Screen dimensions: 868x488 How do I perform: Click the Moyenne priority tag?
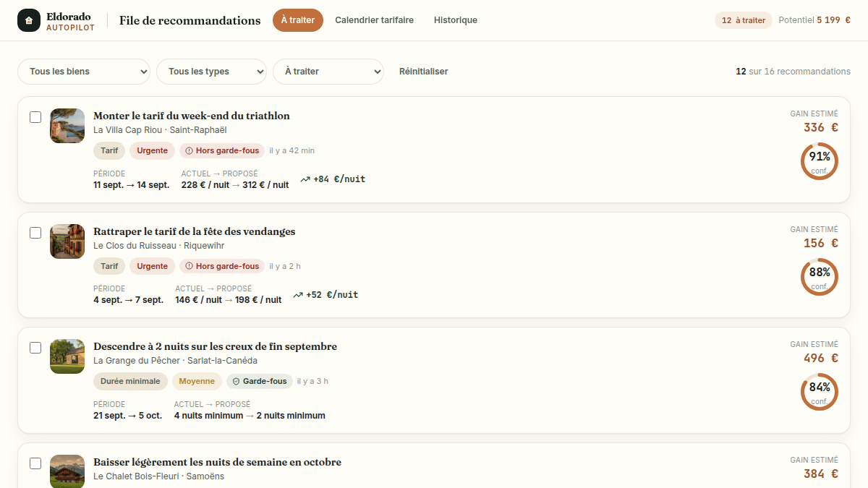click(x=197, y=381)
